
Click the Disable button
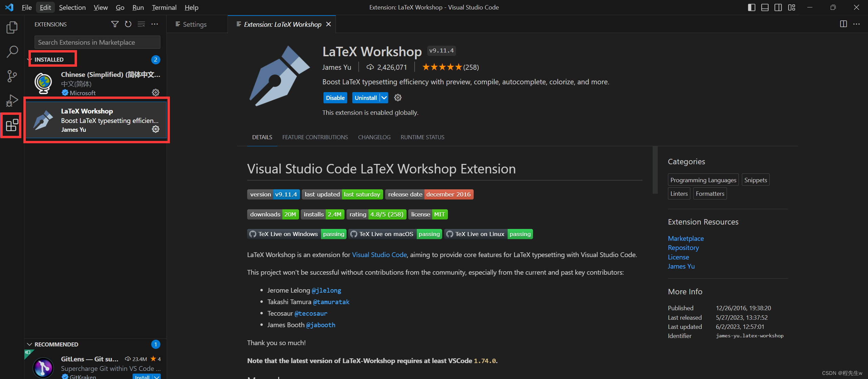pyautogui.click(x=335, y=98)
